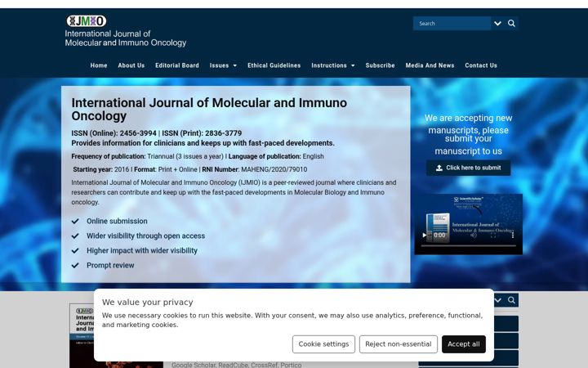
Task: Mute the video using the volume icon
Action: point(474,235)
